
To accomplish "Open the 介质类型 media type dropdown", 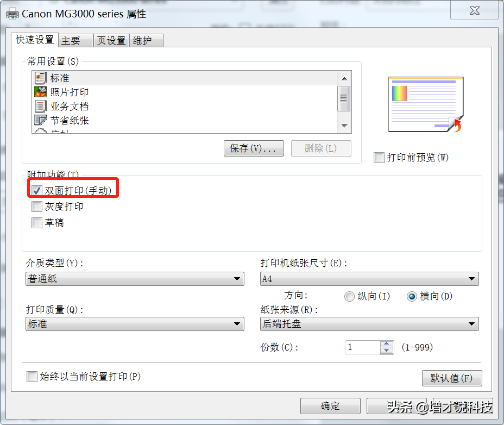I will 135,279.
